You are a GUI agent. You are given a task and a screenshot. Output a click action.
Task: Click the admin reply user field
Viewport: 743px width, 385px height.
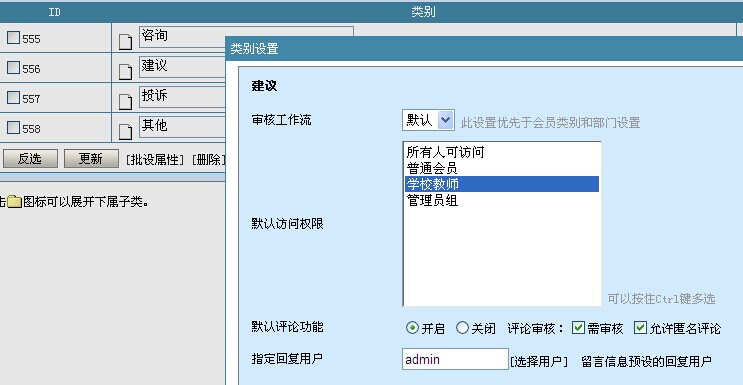tap(455, 359)
